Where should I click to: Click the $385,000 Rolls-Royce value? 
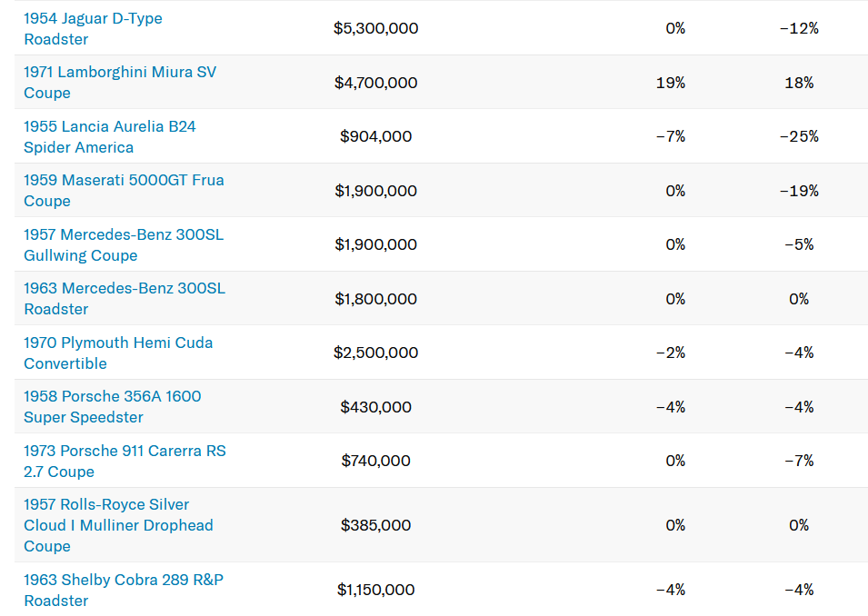coord(375,525)
